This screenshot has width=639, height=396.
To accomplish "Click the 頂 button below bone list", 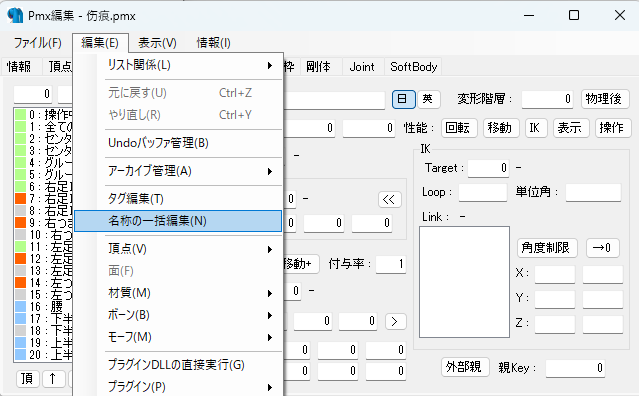I will 28,379.
